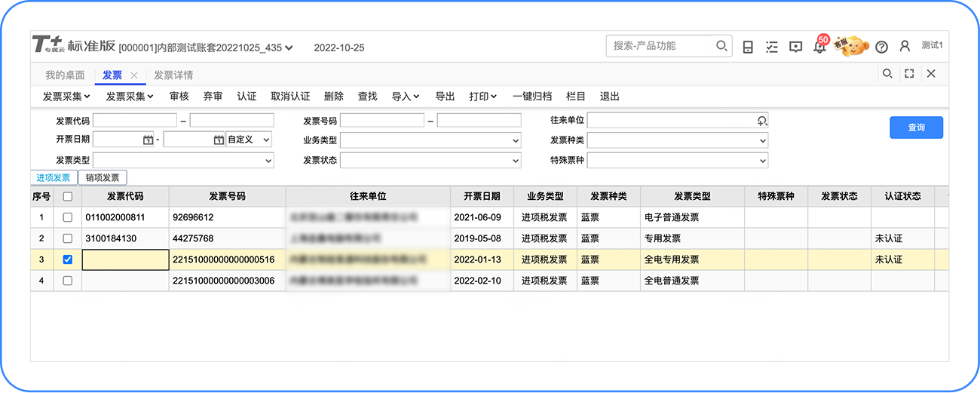The image size is (980, 393).
Task: Click the task checklist icon in header
Action: coord(771,47)
